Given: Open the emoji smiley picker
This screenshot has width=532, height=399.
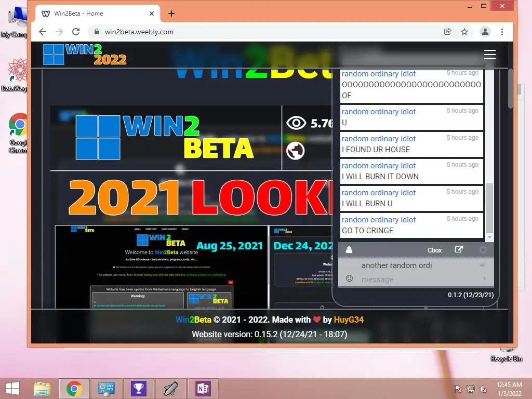Looking at the screenshot, I should coord(349,278).
